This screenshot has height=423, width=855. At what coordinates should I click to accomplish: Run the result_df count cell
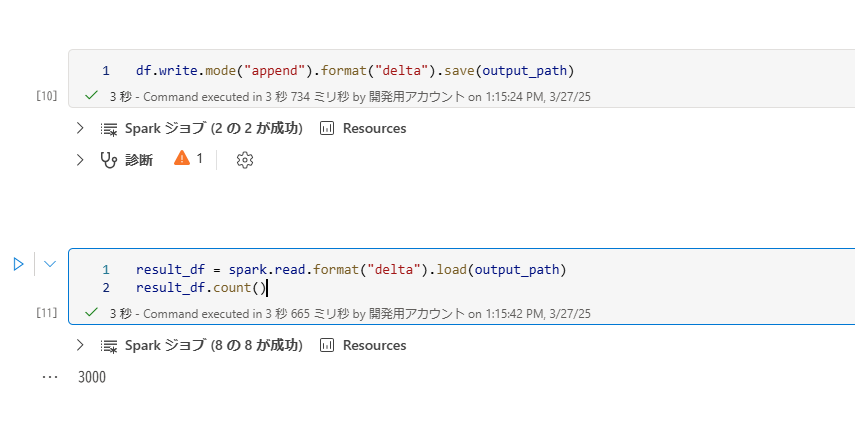click(18, 264)
